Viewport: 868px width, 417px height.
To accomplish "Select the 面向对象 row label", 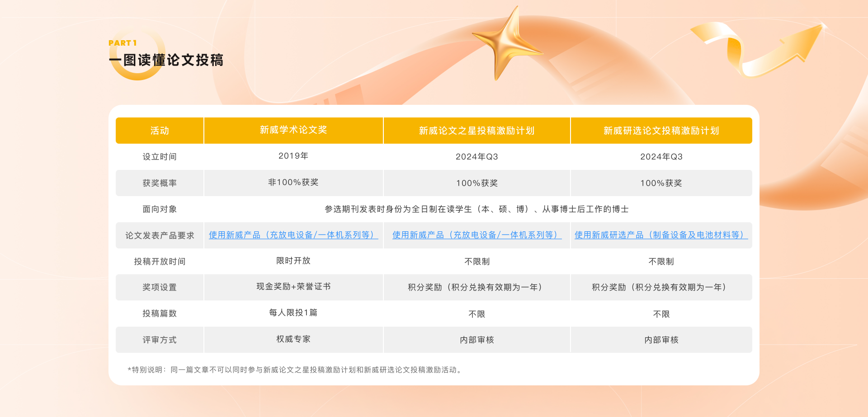I will (160, 209).
